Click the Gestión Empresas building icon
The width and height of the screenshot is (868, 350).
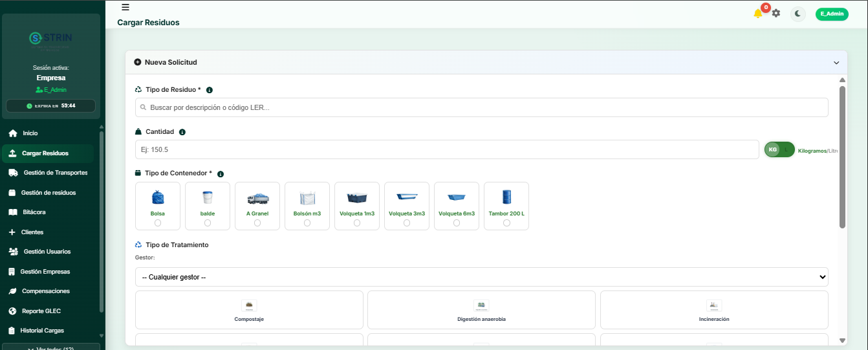(12, 272)
